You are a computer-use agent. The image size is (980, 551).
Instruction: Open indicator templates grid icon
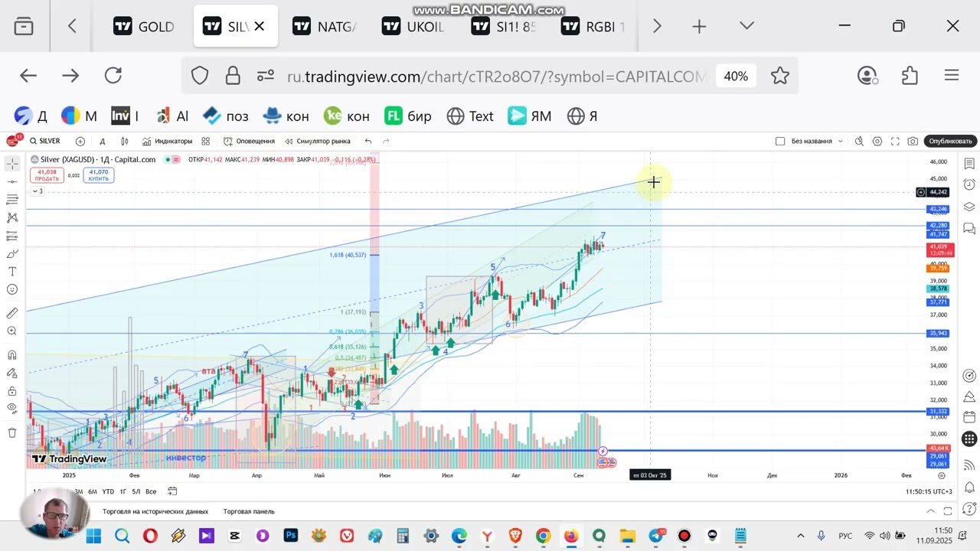click(206, 141)
